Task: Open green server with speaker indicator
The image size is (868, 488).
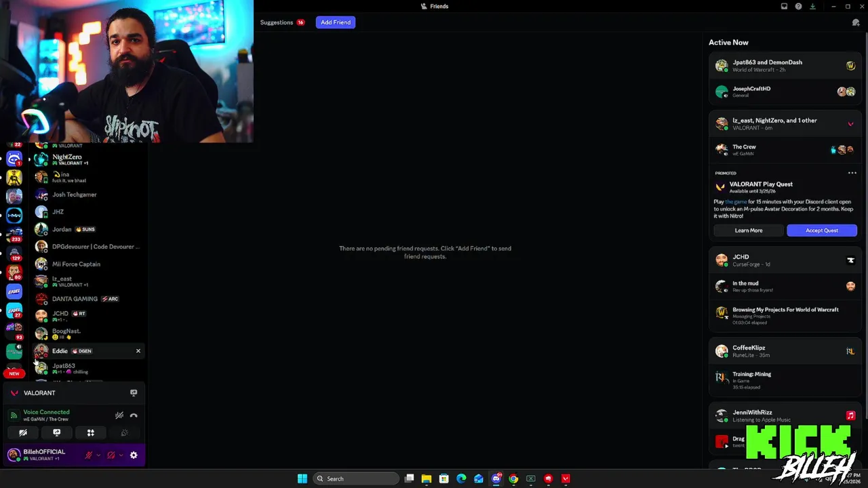Action: 14,350
